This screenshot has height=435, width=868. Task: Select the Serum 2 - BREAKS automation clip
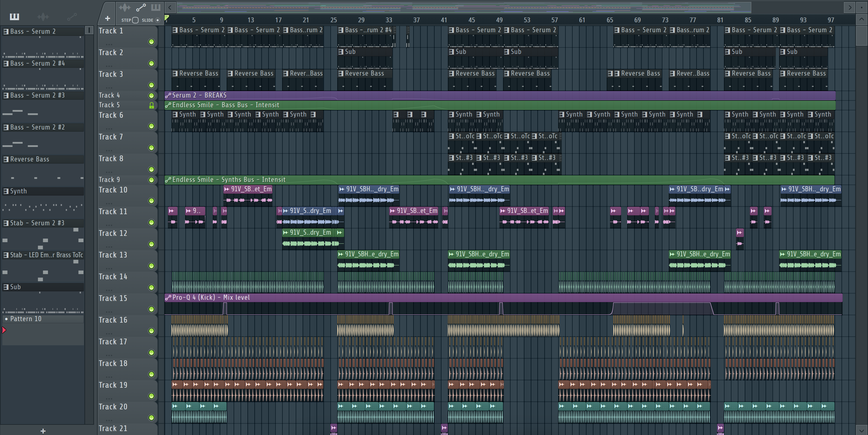point(500,95)
